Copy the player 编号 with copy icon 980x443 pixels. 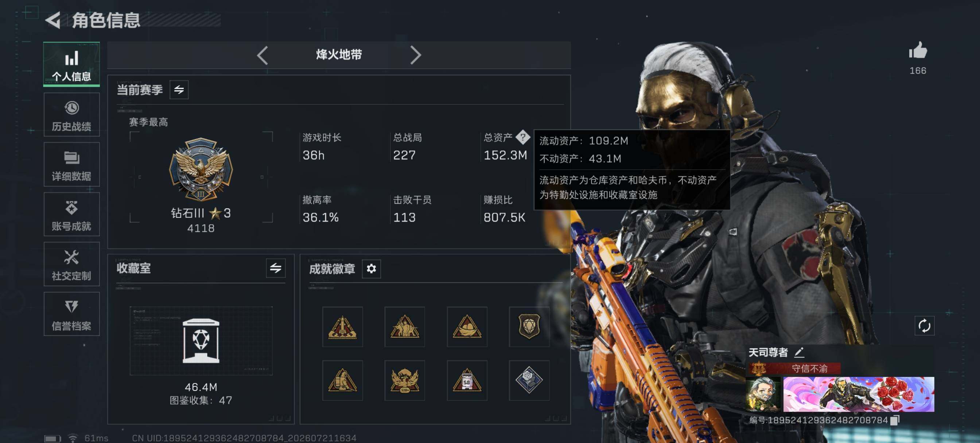click(x=895, y=420)
